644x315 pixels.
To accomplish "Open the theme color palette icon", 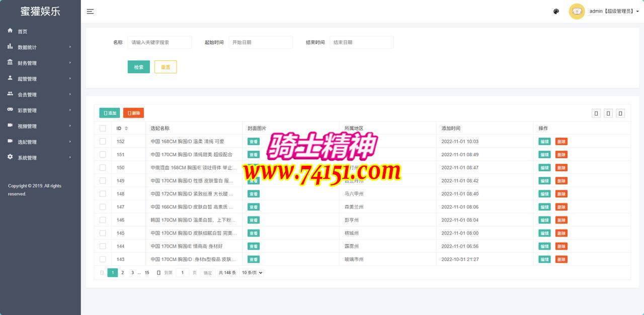I will pyautogui.click(x=556, y=12).
